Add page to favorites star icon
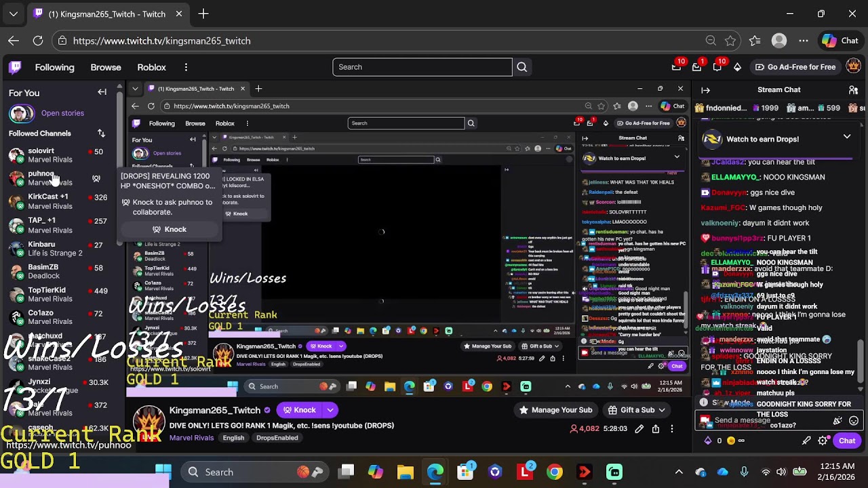This screenshot has height=488, width=868. (x=730, y=41)
